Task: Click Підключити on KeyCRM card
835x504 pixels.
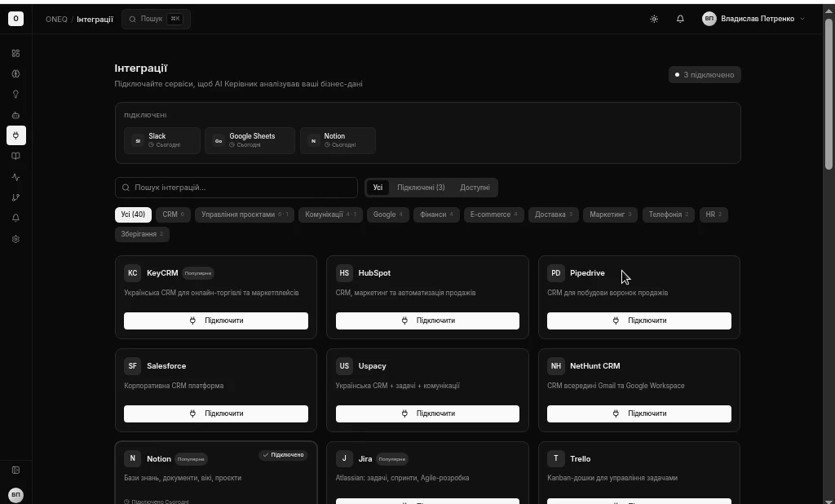Action: pyautogui.click(x=216, y=321)
